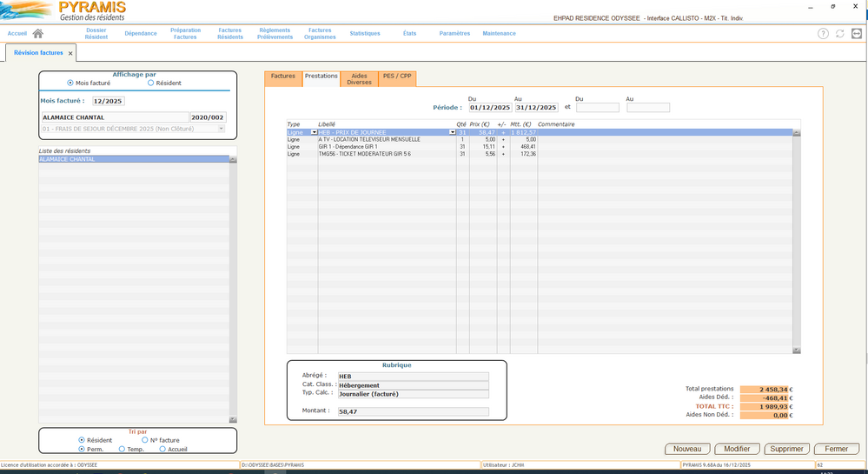Image resolution: width=868 pixels, height=474 pixels.
Task: Click the Nouveau button
Action: [x=687, y=449]
